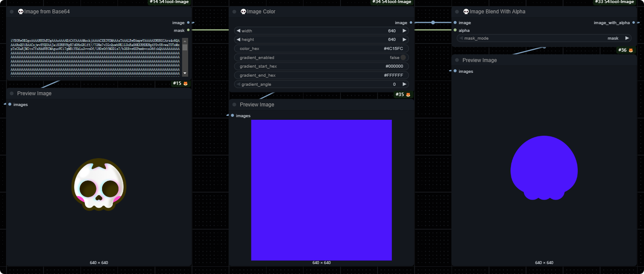Open the mask_mode dropdown
Screen dimensions: 644x274
544,38
